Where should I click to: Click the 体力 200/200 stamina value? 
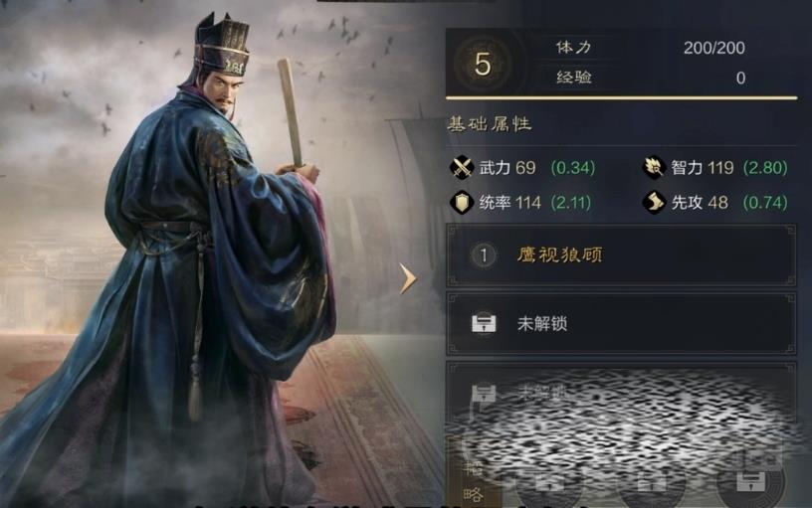(713, 48)
